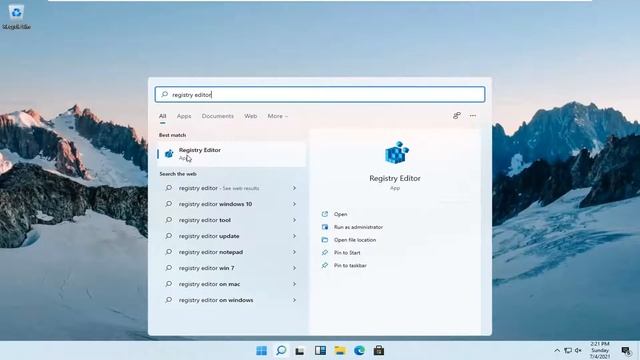
Task: Expand 'registry editor notepad' chevron
Action: point(294,252)
